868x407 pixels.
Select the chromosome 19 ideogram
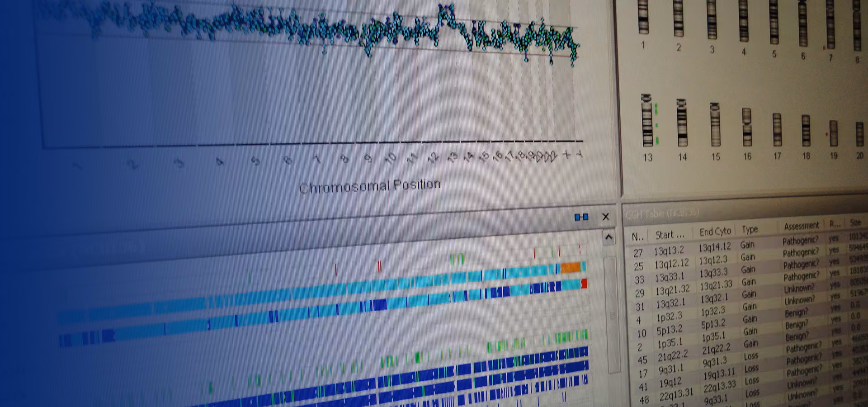(x=833, y=133)
